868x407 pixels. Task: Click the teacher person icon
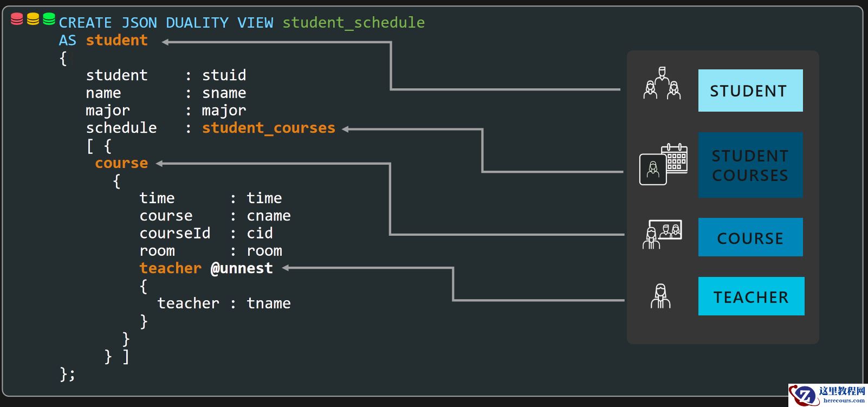(x=660, y=296)
